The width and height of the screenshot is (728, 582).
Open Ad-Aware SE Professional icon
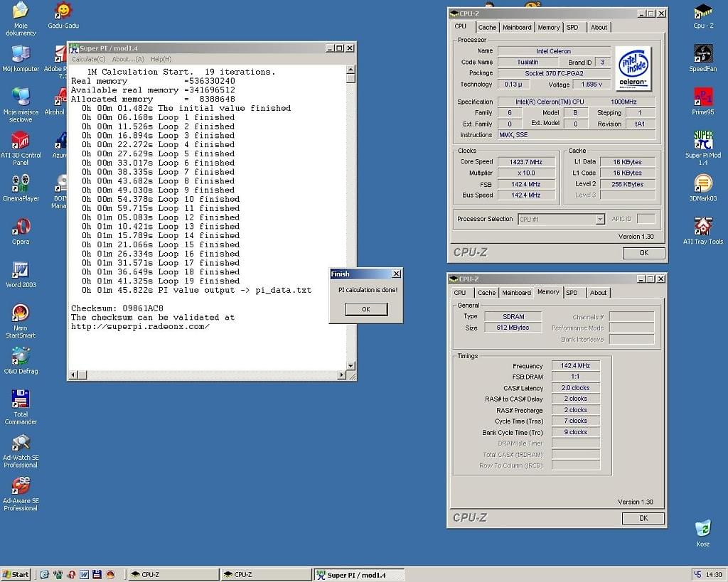[21, 494]
